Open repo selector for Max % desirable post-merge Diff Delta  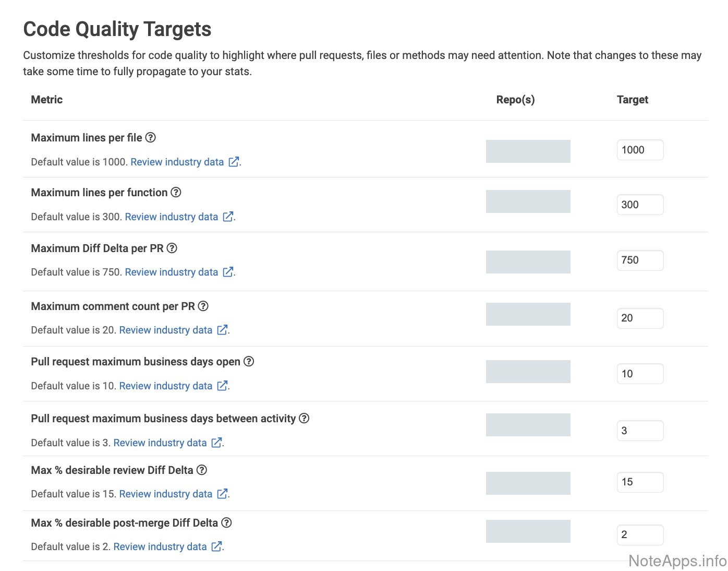point(528,531)
